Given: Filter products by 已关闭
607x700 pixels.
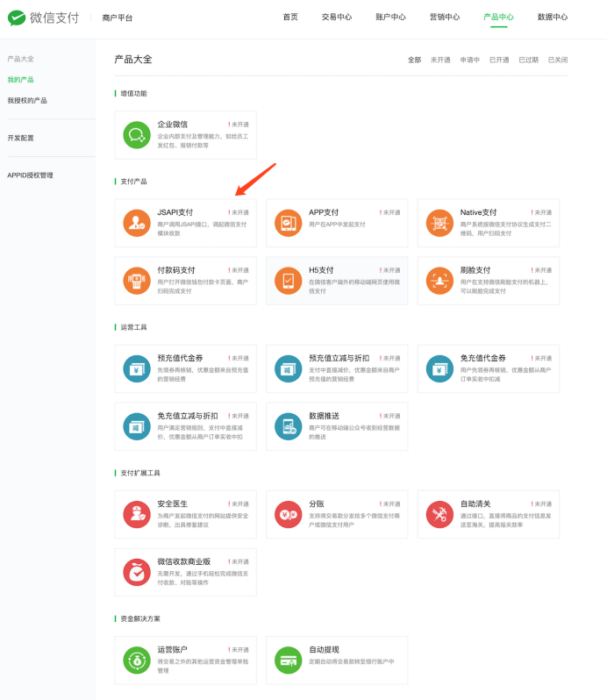Looking at the screenshot, I should (558, 60).
